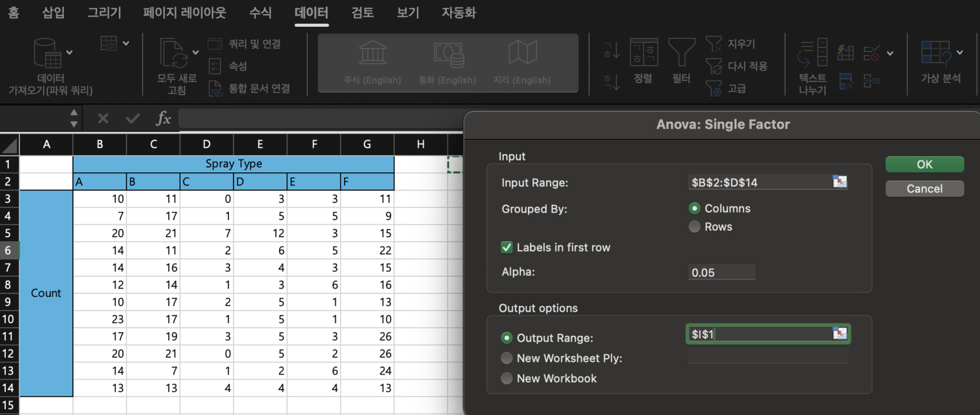Switch to the 수식 (Formulas) tab
The image size is (980, 415).
pos(260,13)
